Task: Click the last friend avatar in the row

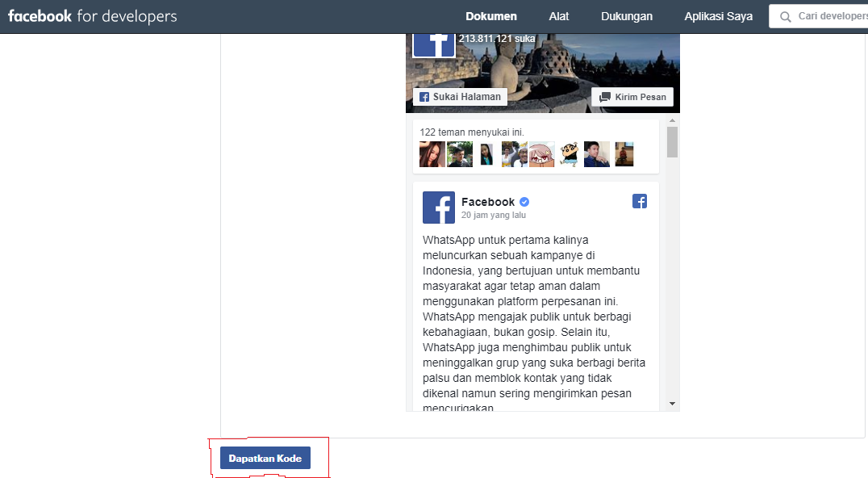Action: click(x=624, y=154)
